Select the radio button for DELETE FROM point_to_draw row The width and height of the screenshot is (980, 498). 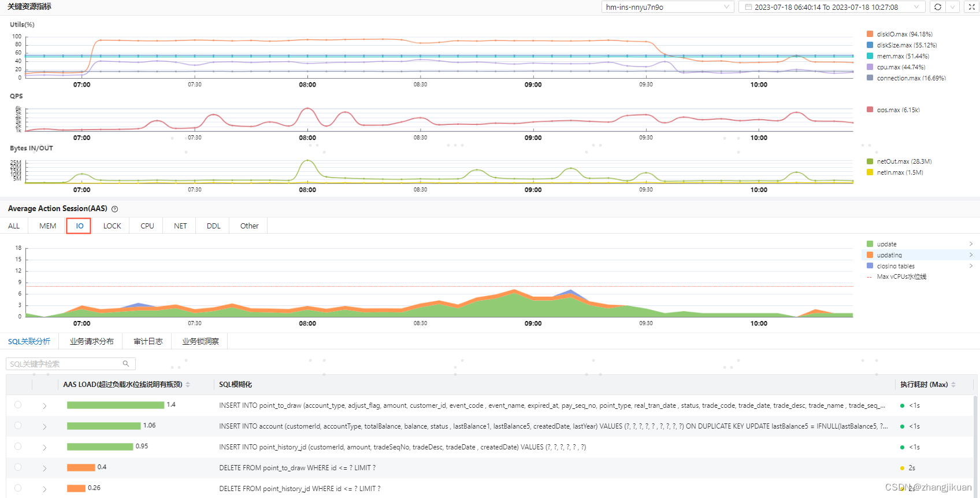click(x=18, y=467)
